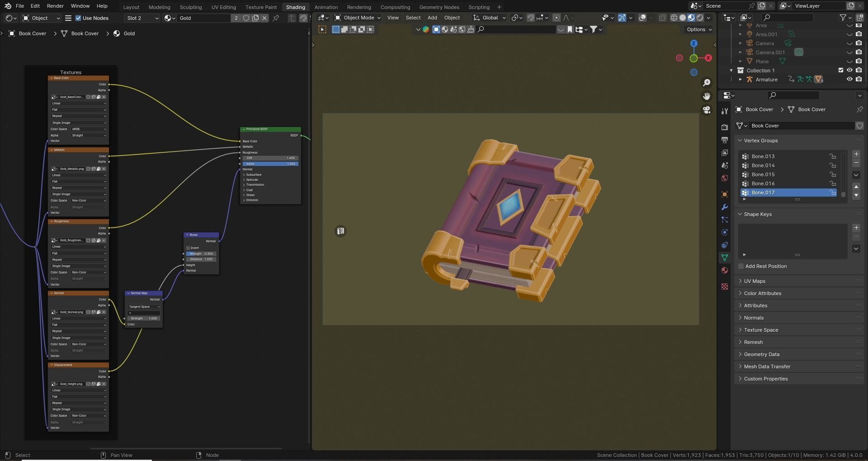Disable Armature in renders via camera icon
Image resolution: width=868 pixels, height=461 pixels.
[859, 80]
